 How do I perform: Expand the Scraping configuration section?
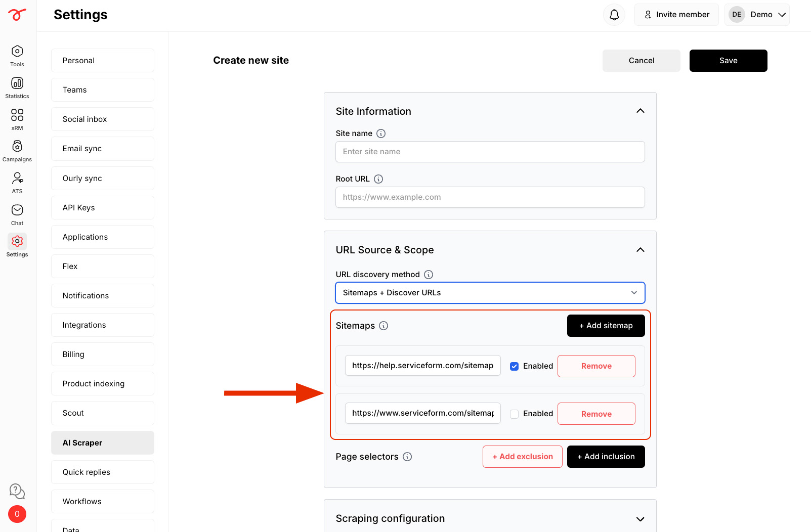click(x=641, y=519)
